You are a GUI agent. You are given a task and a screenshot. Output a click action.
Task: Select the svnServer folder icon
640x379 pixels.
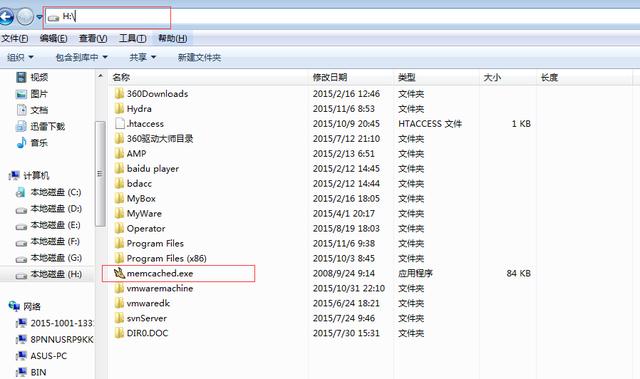119,318
